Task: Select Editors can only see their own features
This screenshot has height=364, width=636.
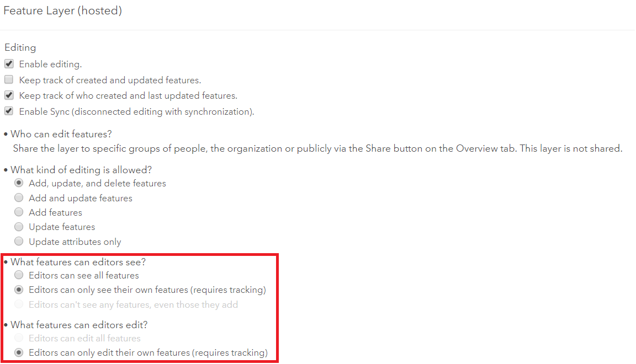Action: click(19, 290)
